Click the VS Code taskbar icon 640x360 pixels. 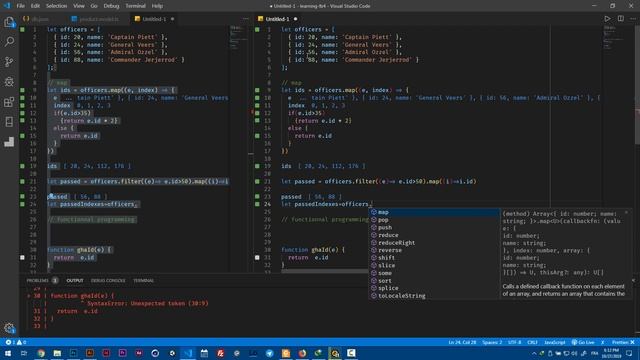pos(188,353)
